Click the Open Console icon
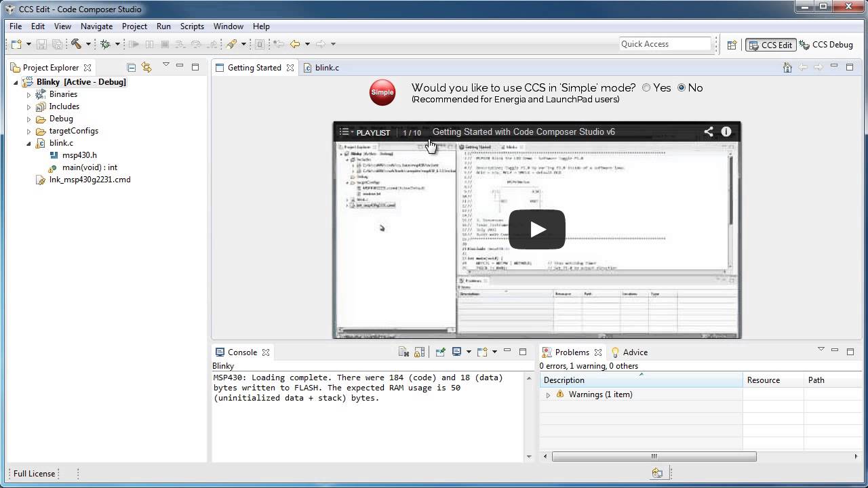Viewport: 868px width, 488px height. pyautogui.click(x=482, y=352)
